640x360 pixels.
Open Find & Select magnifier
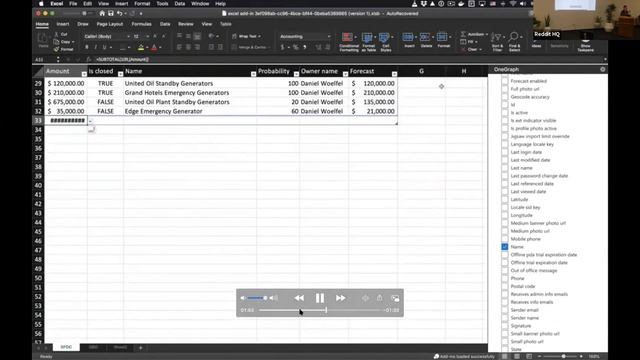[x=514, y=37]
